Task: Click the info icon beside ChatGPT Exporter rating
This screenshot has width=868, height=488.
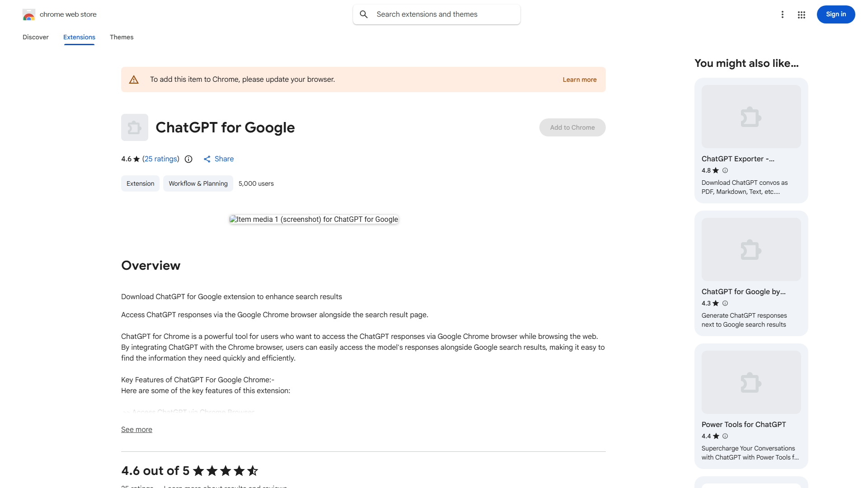Action: point(725,170)
